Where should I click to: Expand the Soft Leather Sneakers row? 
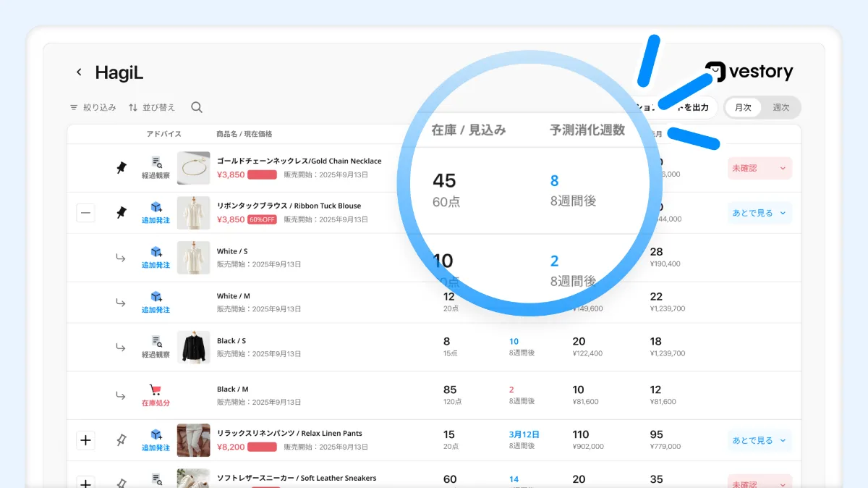[x=85, y=483]
